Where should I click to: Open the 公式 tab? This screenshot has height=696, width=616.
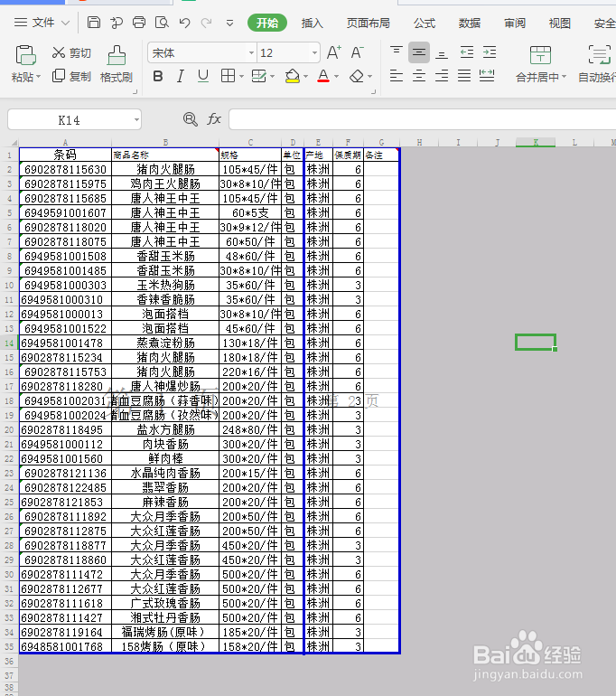click(x=425, y=24)
